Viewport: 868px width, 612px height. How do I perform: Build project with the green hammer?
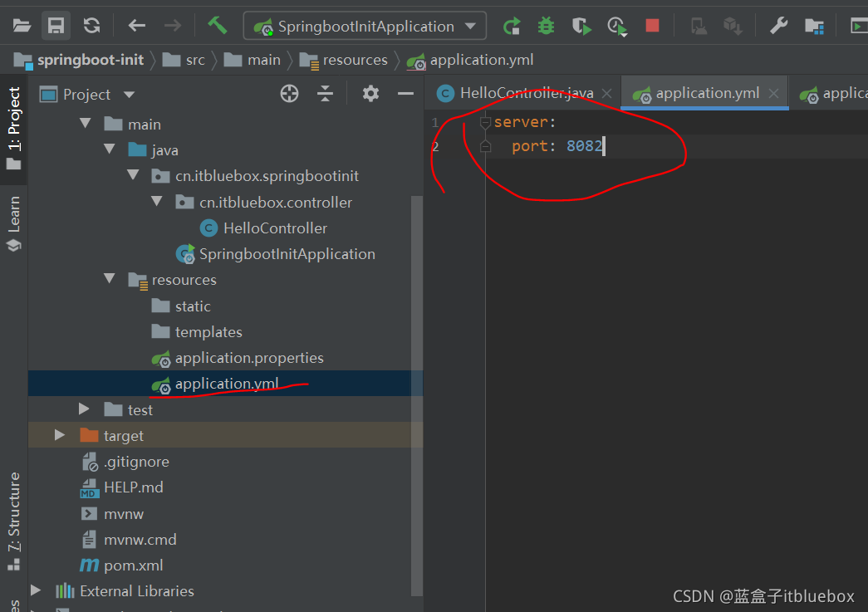217,25
